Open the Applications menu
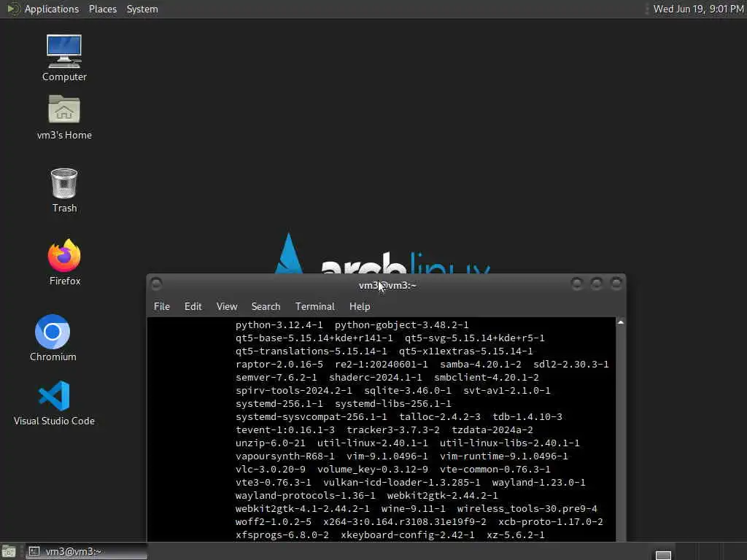Image resolution: width=747 pixels, height=560 pixels. 52,9
